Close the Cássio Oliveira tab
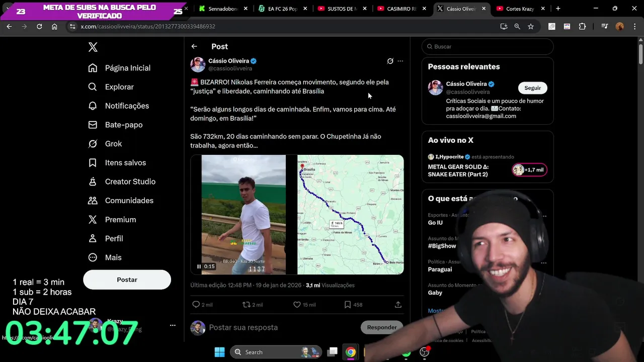 484,9
